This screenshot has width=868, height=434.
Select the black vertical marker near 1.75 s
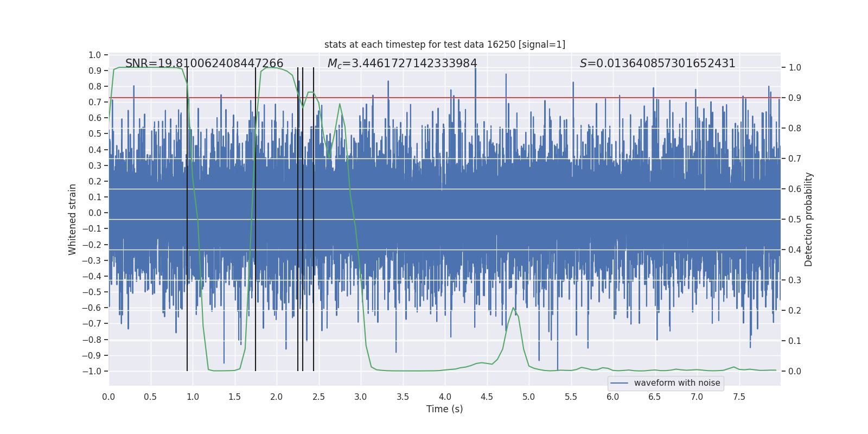point(256,219)
